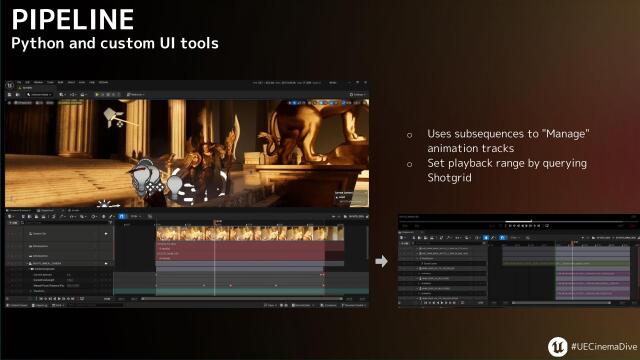Open track filter icon in left Sequencer
640x360 pixels.
pos(111,223)
